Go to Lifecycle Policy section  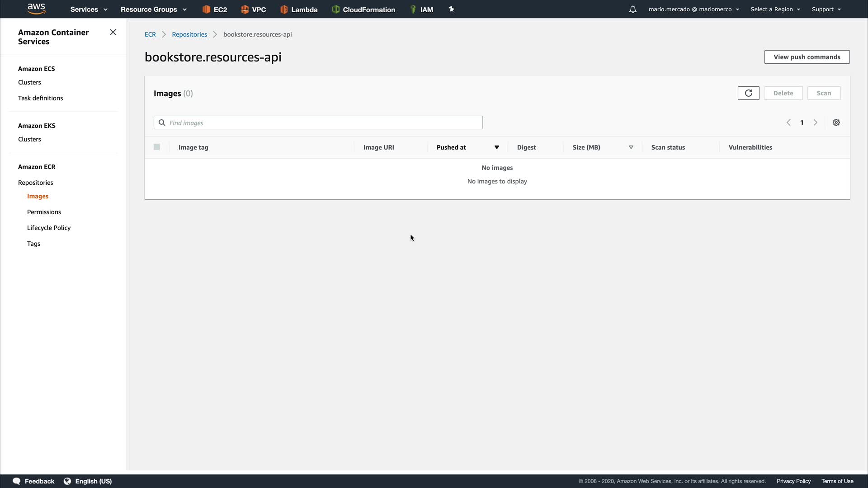point(49,228)
